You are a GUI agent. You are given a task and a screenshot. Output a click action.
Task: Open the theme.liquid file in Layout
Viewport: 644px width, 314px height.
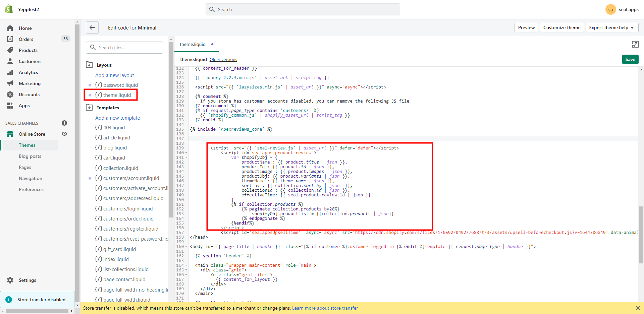[113, 95]
